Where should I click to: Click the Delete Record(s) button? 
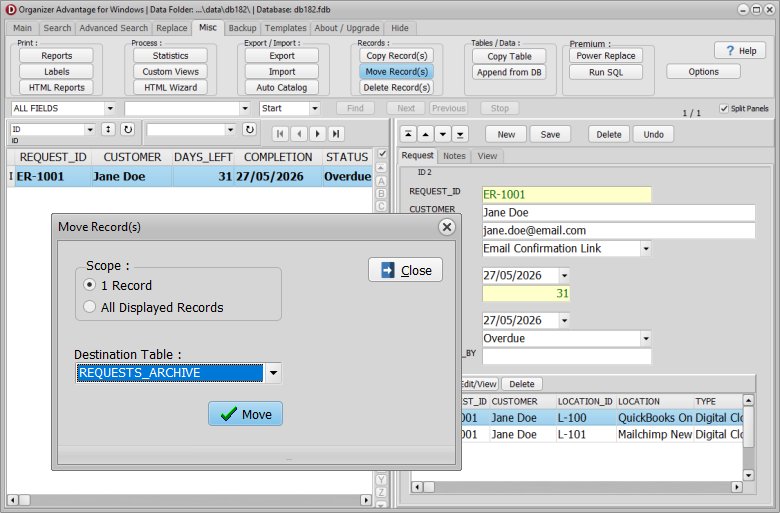(396, 88)
